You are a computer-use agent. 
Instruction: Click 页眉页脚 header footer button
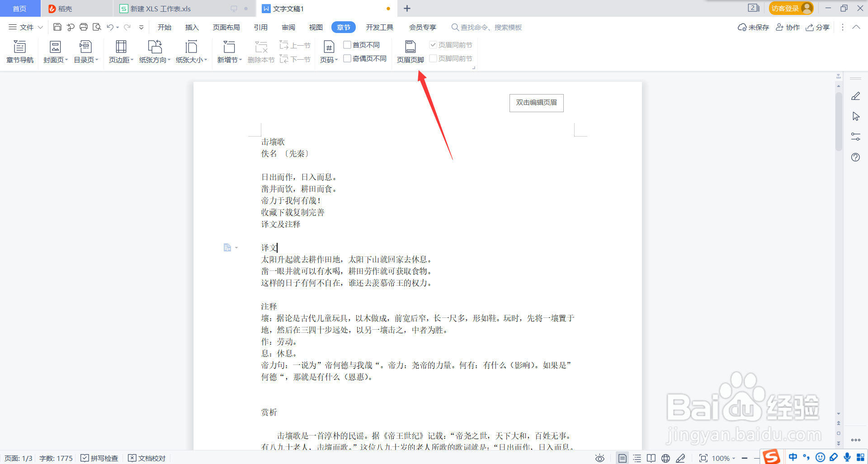(410, 52)
